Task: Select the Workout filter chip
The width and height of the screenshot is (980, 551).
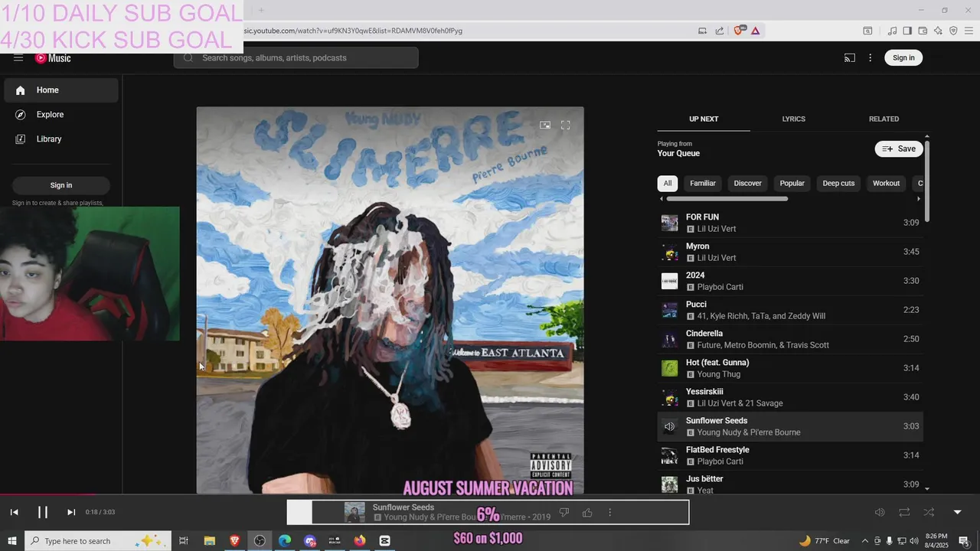Action: (886, 183)
